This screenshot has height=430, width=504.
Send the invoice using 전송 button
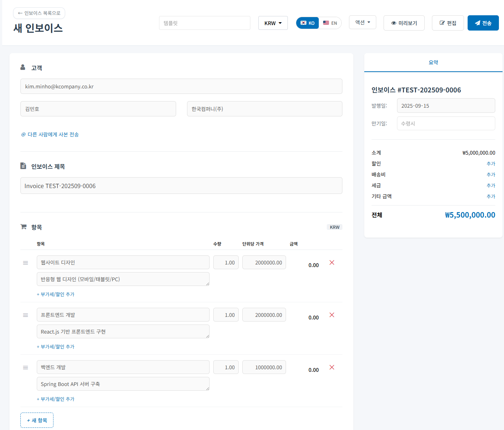coord(483,23)
